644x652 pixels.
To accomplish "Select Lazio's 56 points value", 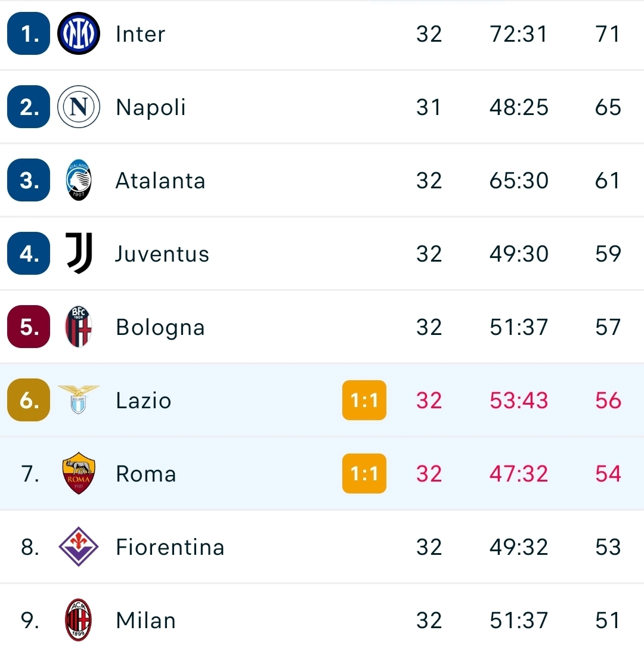I will [608, 400].
